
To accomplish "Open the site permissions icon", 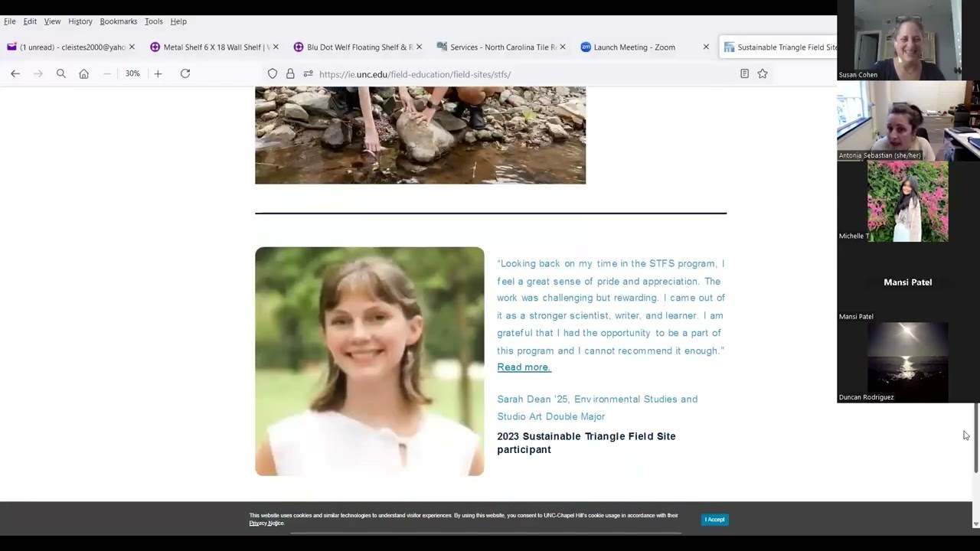I will (308, 74).
